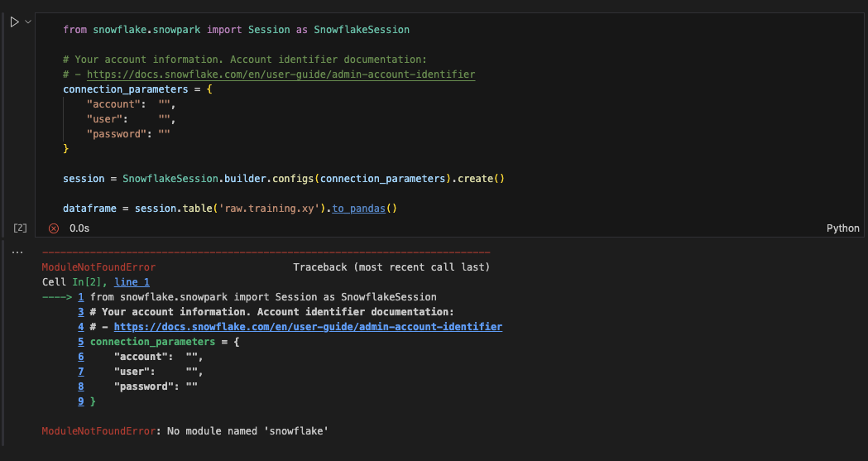Change the Python cell language mode
The image size is (868, 461).
[842, 228]
